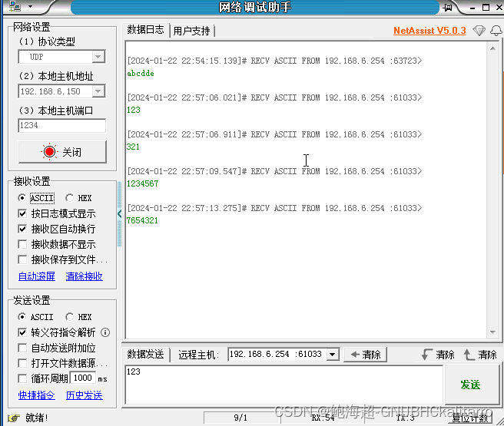This screenshot has height=426, width=504.
Task: Pin window on top with pushpin icon
Action: tap(447, 8)
